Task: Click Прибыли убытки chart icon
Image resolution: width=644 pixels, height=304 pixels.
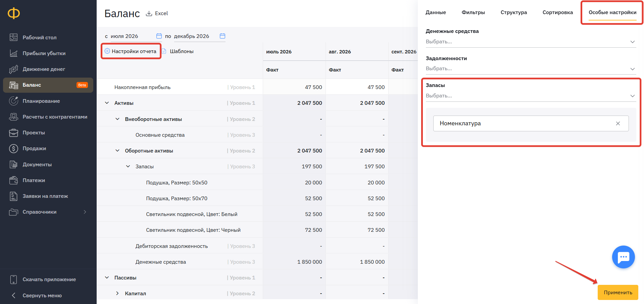Action: point(13,53)
